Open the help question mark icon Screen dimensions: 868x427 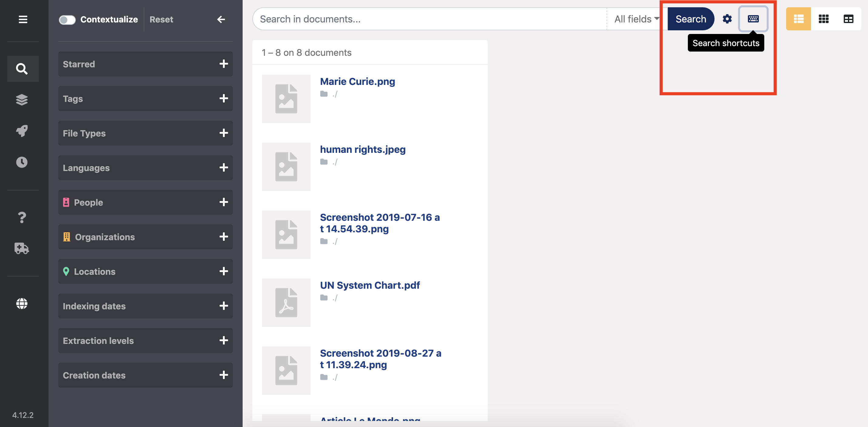[22, 217]
